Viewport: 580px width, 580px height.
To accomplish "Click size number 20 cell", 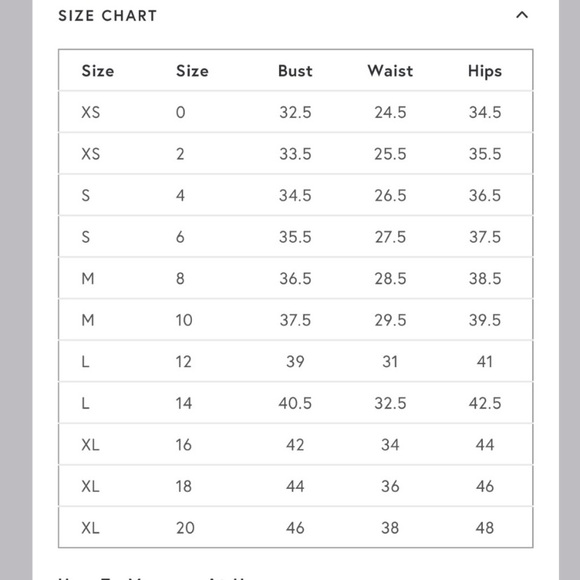I will click(x=185, y=528).
